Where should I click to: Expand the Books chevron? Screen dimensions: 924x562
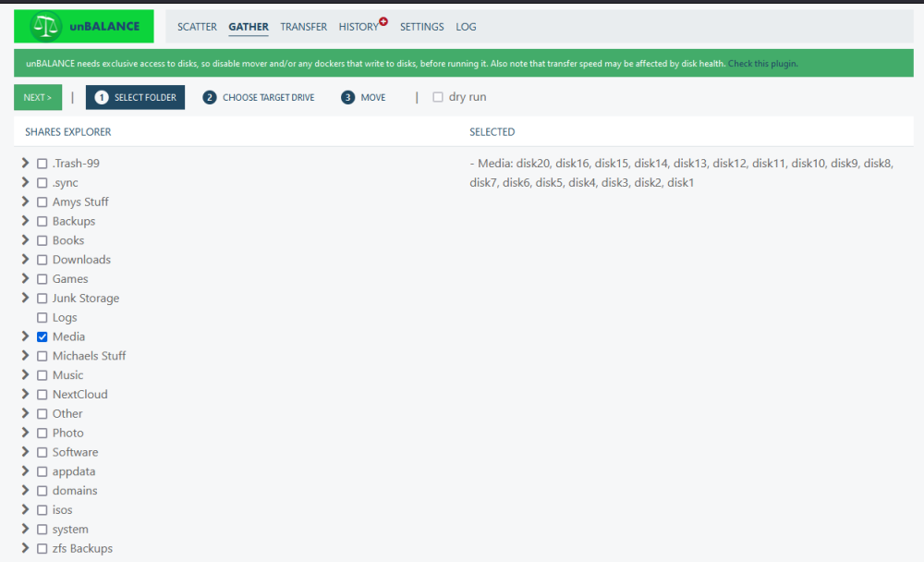pyautogui.click(x=25, y=240)
